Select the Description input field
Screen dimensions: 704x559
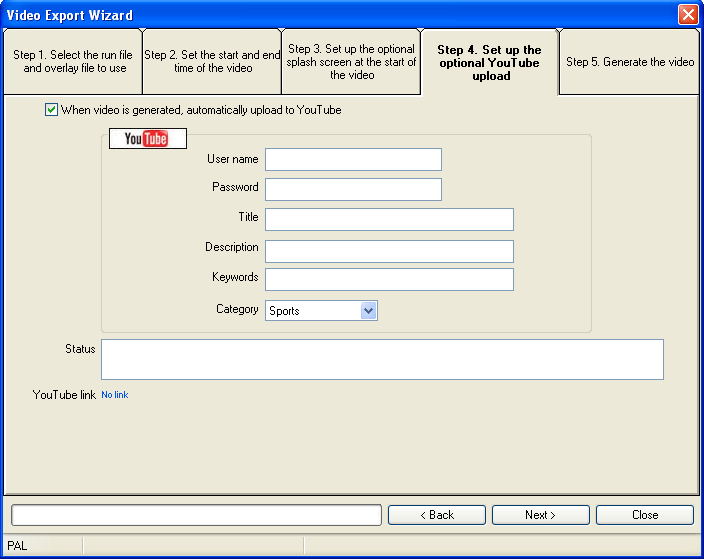389,251
